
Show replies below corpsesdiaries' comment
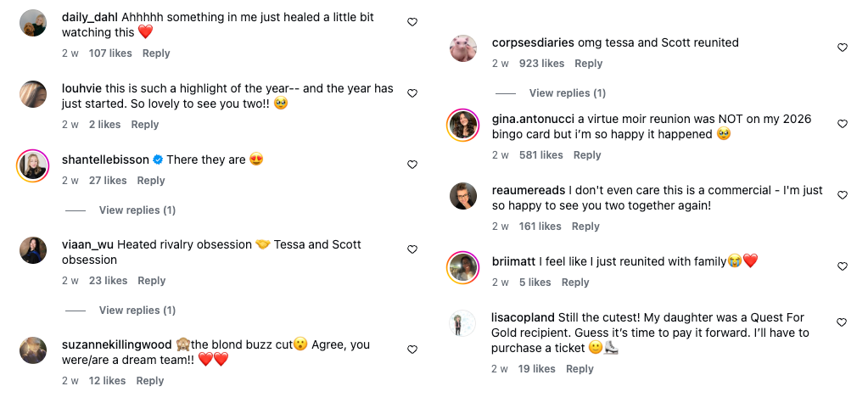pyautogui.click(x=567, y=92)
